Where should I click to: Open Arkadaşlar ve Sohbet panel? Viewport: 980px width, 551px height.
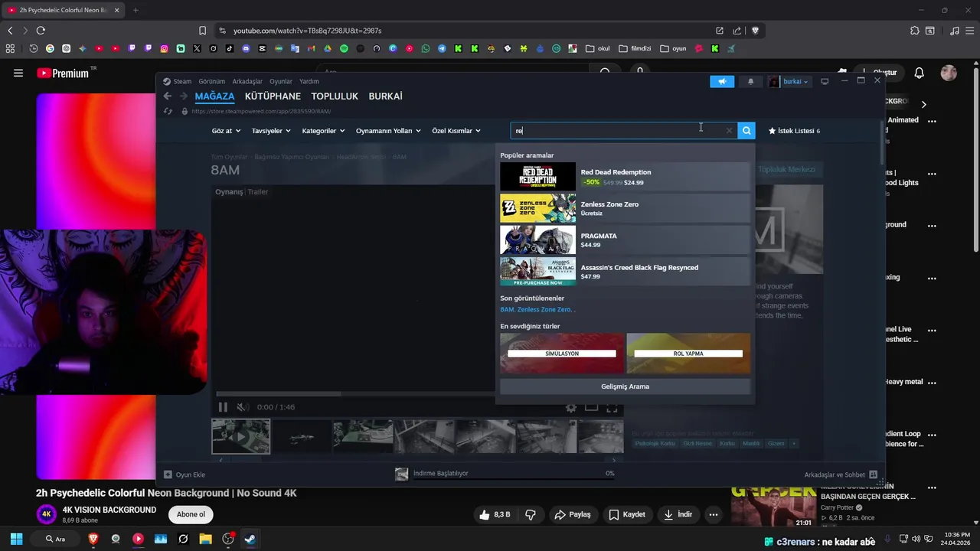click(840, 474)
